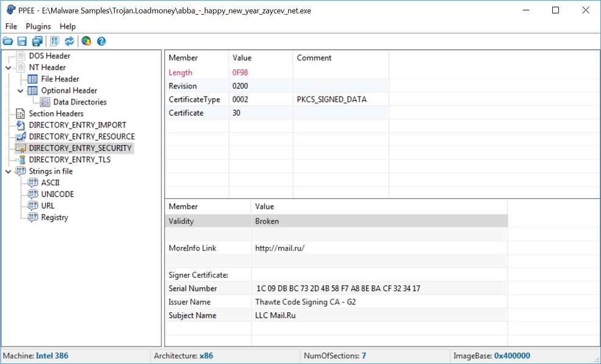Open the Plugins menu
Screen dimensions: 601x364
(38, 26)
